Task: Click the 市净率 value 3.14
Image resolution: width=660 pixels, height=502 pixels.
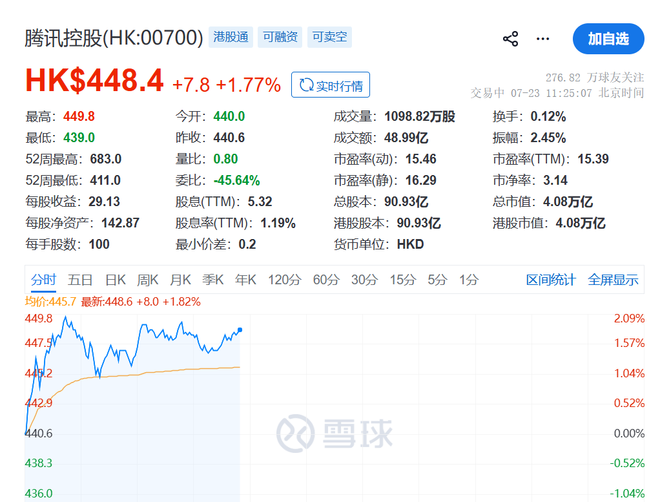Action: 555,181
